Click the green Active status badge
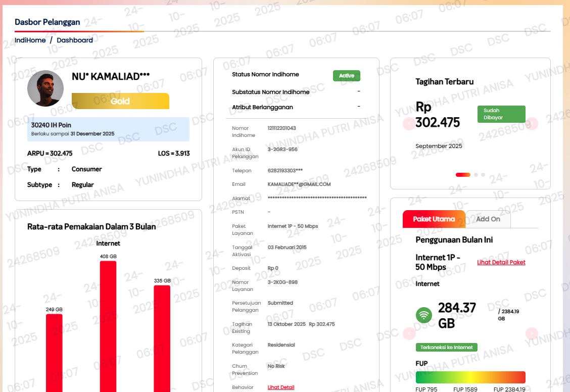This screenshot has width=570, height=392. 347,76
